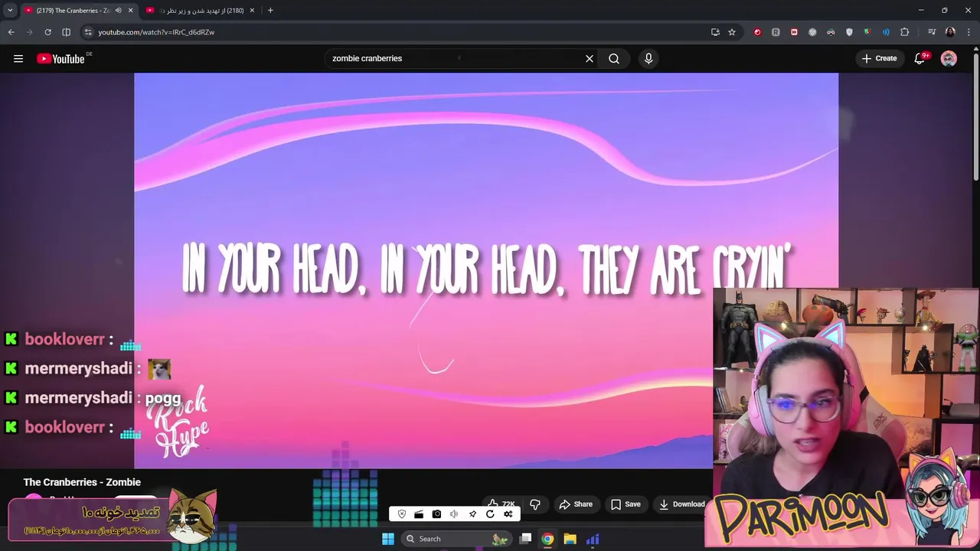Click the rotate icon in floating toolbar
980x551 pixels.
pos(490,514)
